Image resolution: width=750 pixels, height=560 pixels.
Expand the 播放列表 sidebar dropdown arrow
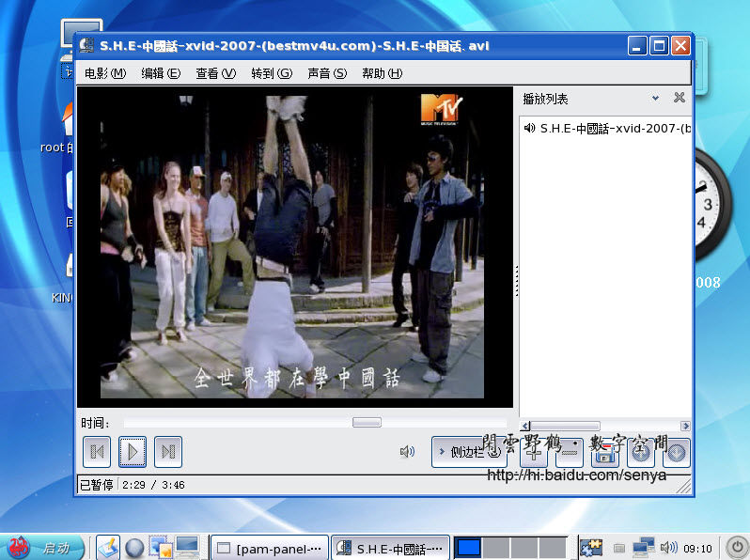tap(655, 98)
